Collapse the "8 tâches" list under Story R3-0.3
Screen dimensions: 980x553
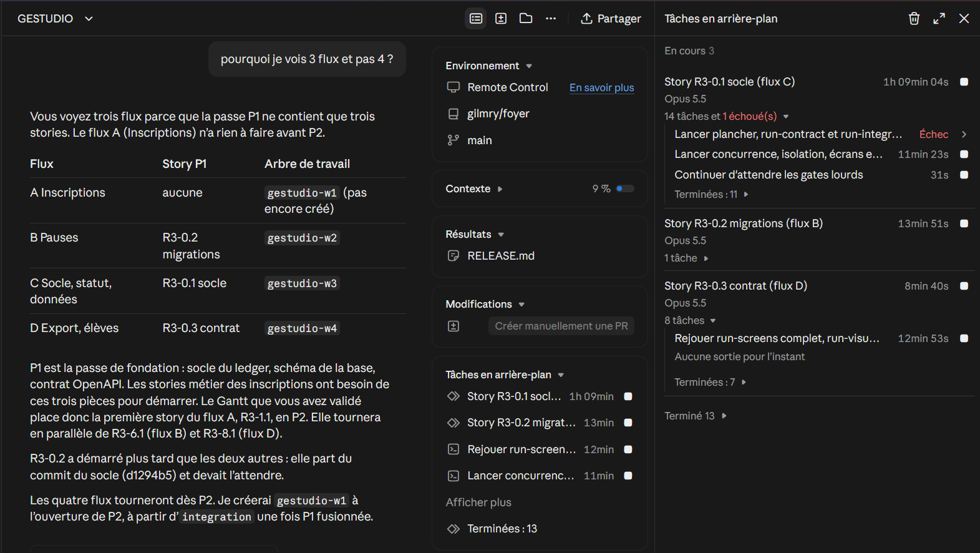coord(713,321)
